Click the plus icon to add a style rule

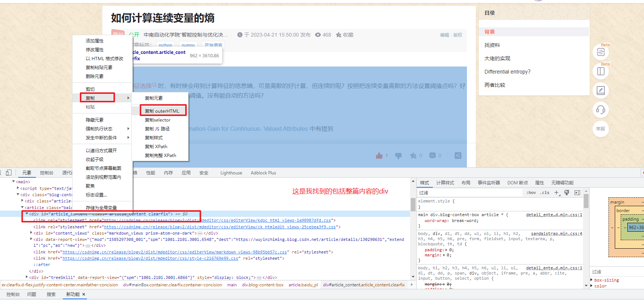click(557, 192)
